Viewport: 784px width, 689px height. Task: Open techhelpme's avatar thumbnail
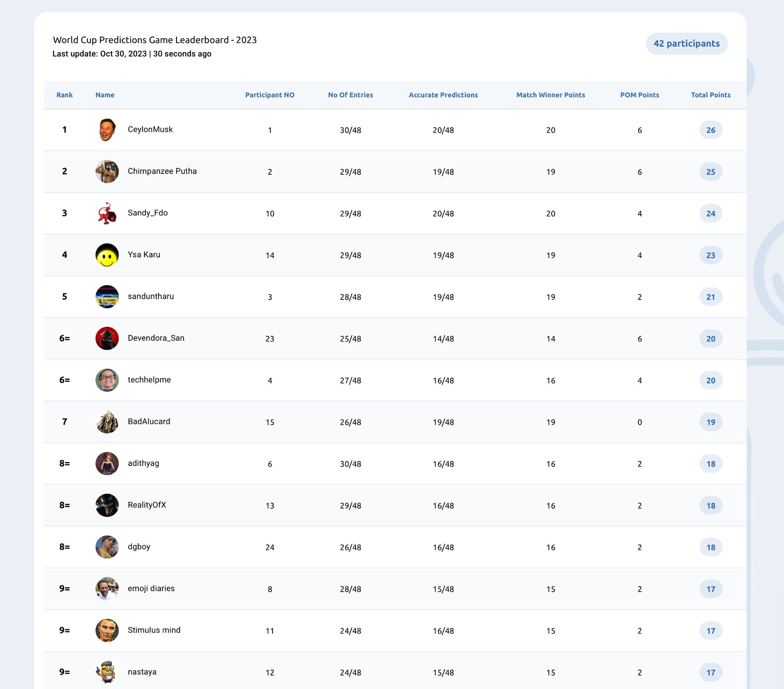(x=107, y=380)
